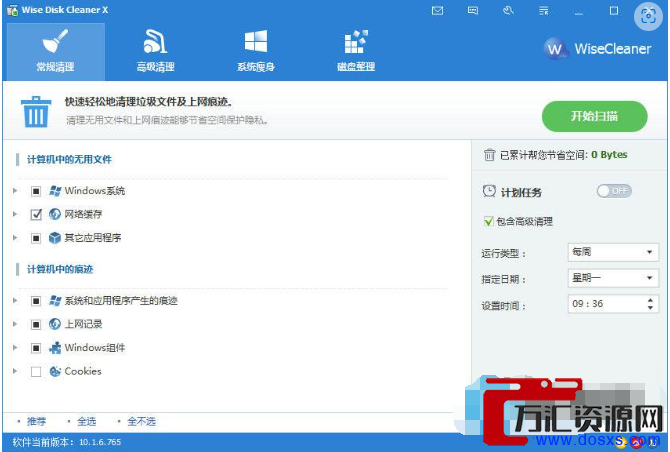Click the Windows系统 flag icon
Image resolution: width=670 pixels, height=452 pixels.
click(x=55, y=191)
